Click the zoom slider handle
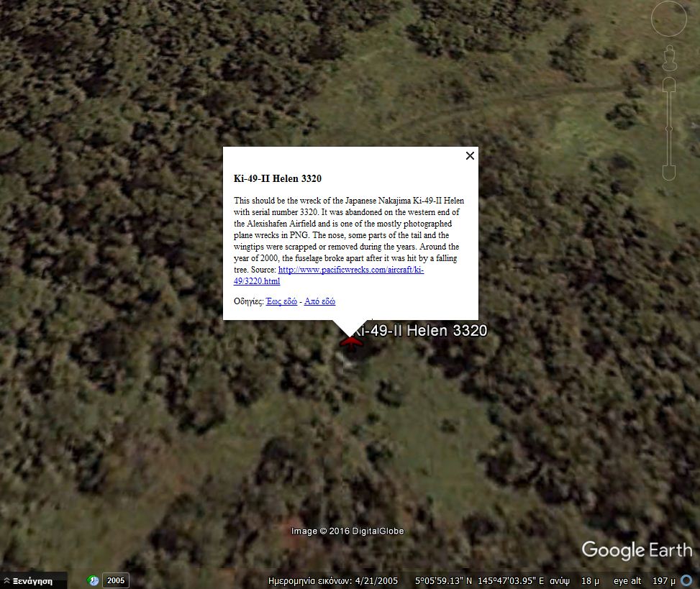 (x=669, y=129)
